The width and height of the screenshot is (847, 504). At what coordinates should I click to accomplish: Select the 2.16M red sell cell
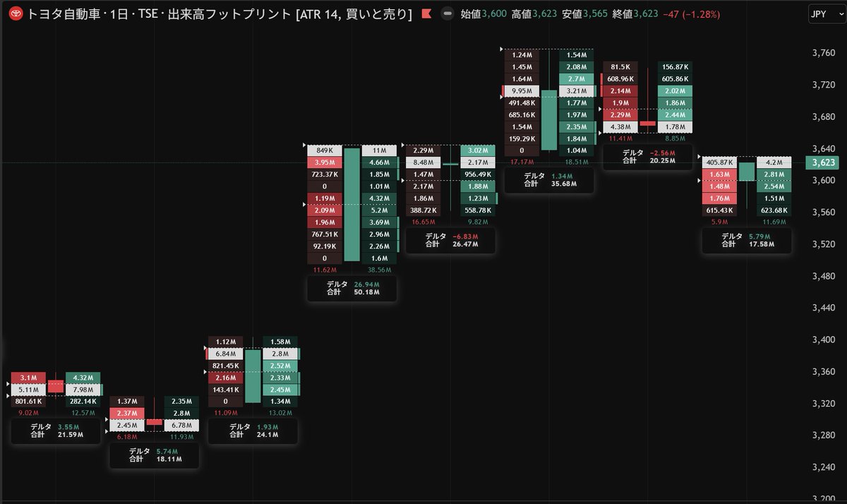pyautogui.click(x=226, y=378)
